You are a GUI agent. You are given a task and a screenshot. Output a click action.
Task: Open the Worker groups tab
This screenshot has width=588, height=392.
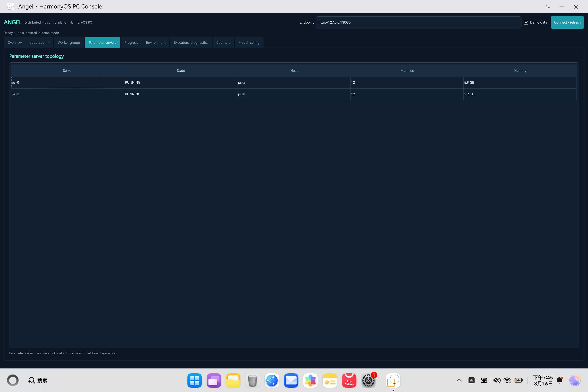click(x=69, y=43)
